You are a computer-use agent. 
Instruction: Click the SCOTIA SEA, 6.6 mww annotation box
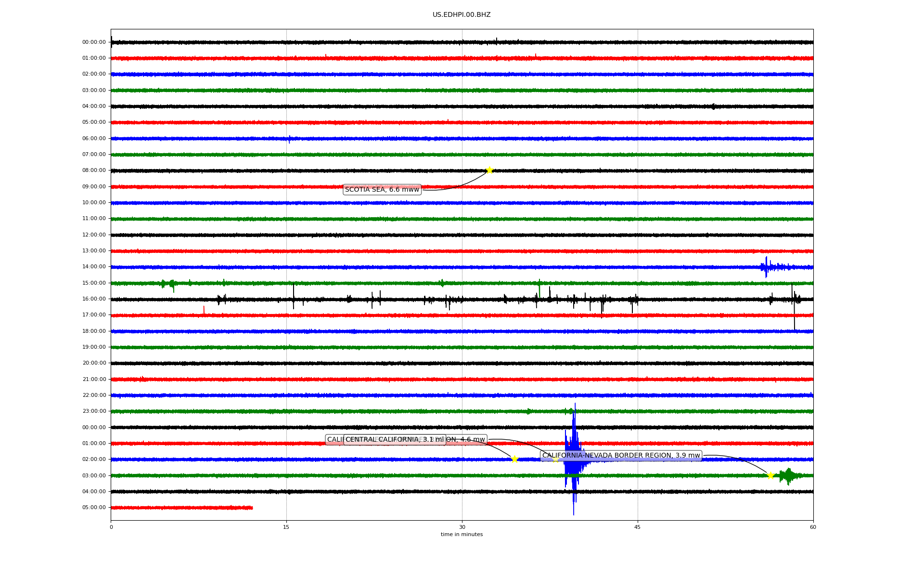click(x=382, y=190)
